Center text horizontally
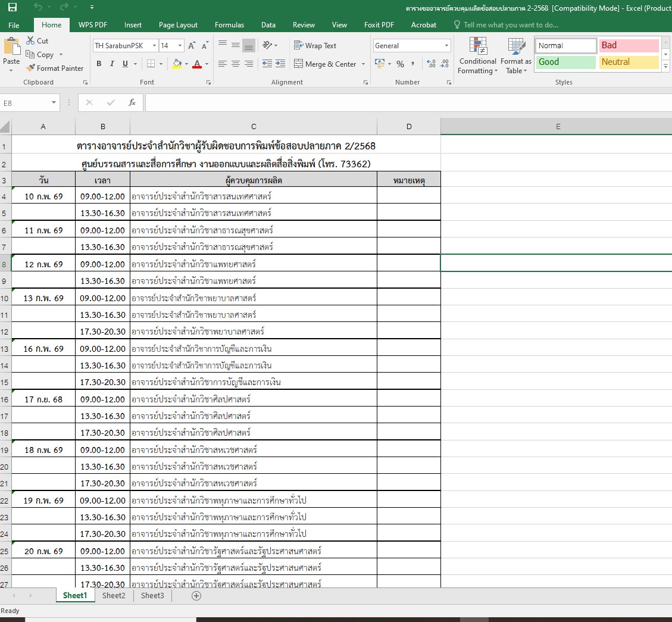 [x=236, y=64]
